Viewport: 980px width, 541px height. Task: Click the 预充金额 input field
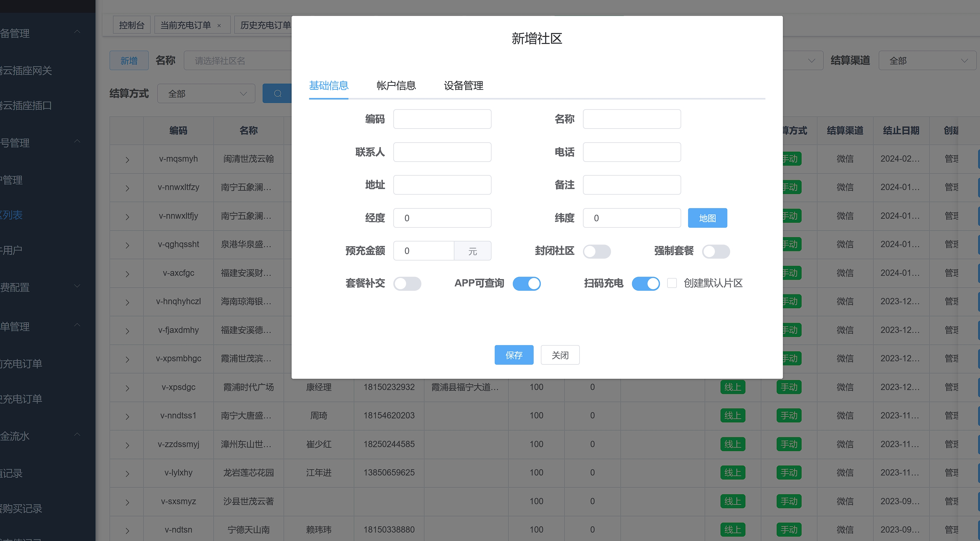pos(424,251)
